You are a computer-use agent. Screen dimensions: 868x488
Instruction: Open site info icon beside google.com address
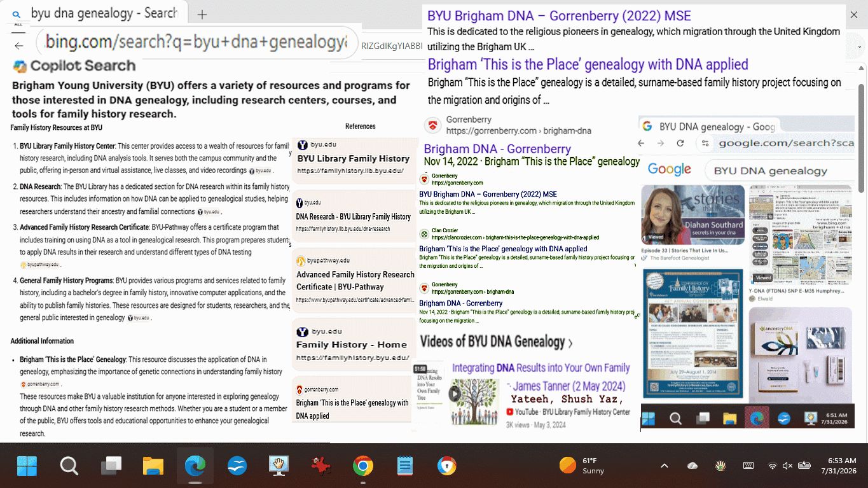(705, 144)
